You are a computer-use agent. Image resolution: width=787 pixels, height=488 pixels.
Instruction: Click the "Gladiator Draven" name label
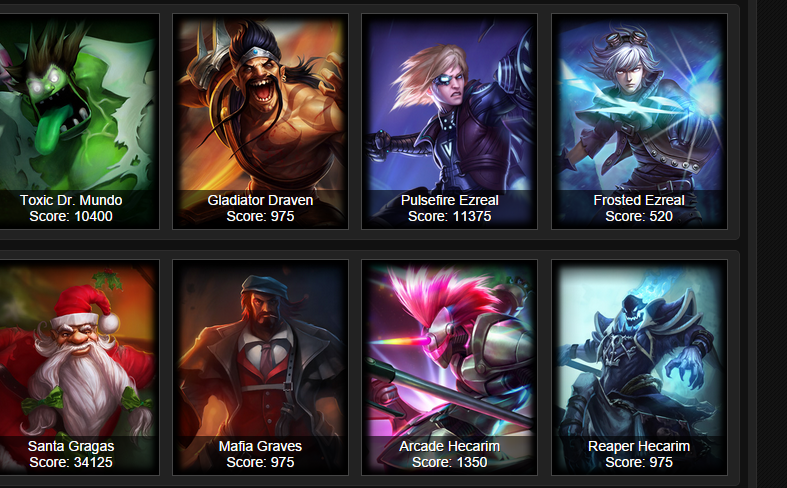tap(260, 200)
